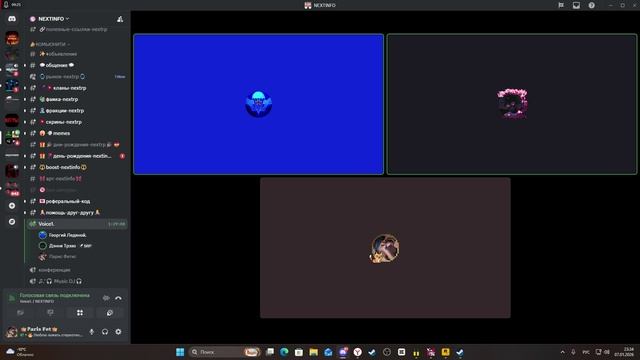Open Microsoft Edge from the taskbar

pyautogui.click(x=284, y=352)
